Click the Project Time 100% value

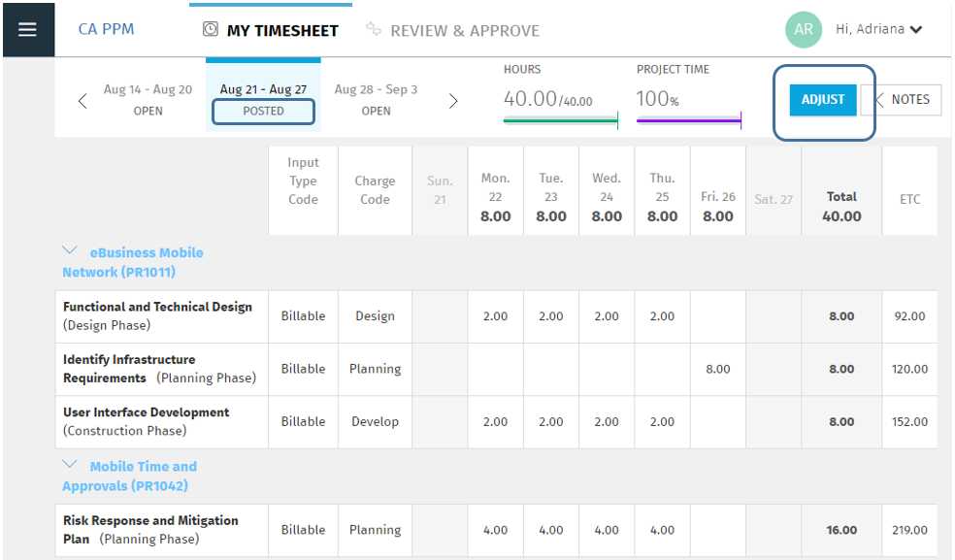click(657, 99)
